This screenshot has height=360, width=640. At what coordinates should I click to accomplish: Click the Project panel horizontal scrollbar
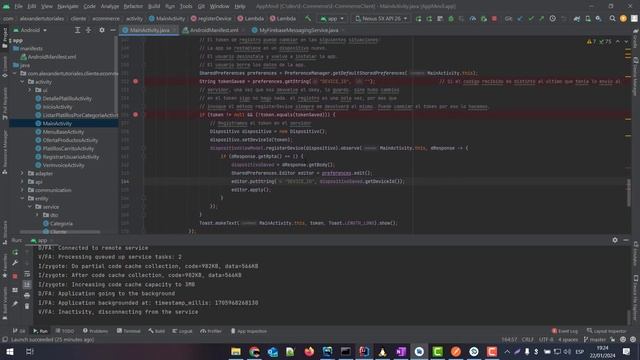(60, 232)
